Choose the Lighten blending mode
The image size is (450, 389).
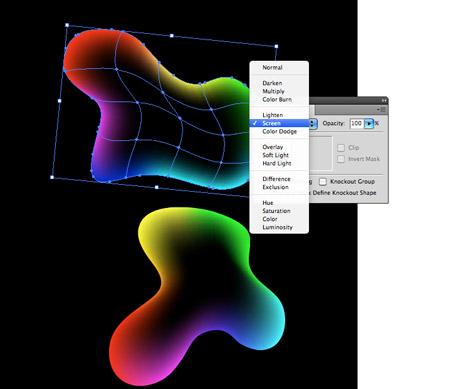(273, 115)
